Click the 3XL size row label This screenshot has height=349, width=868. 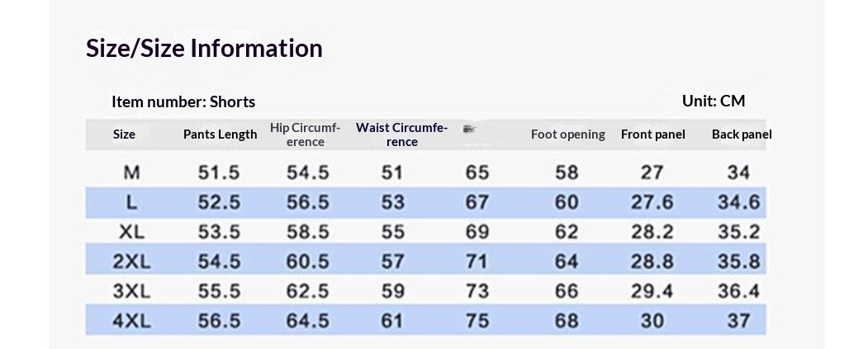click(x=131, y=291)
